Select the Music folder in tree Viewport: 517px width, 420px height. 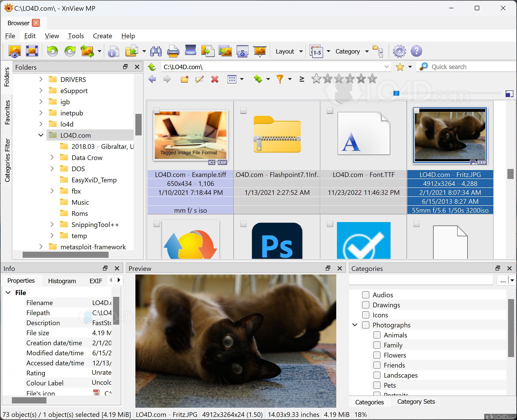[x=80, y=202]
